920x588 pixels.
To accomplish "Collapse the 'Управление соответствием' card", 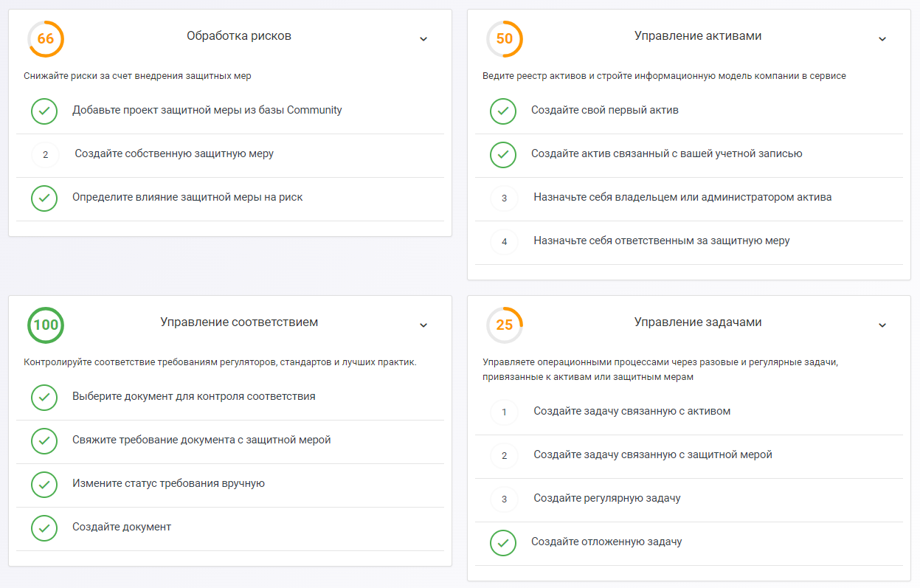I will coord(423,325).
